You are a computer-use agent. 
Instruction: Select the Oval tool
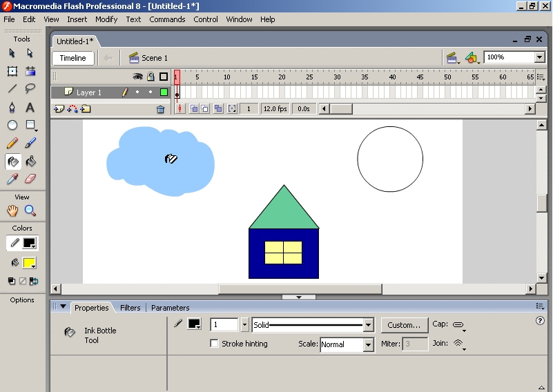(12, 125)
